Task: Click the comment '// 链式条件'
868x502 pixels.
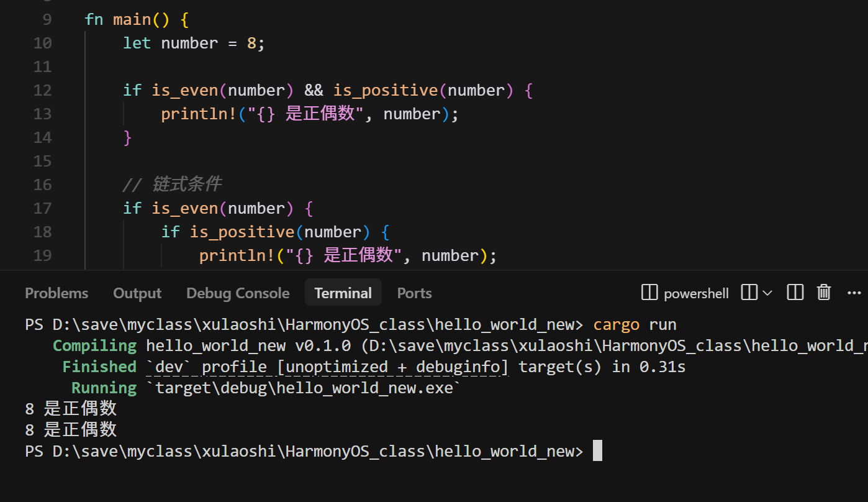Action: (x=172, y=185)
